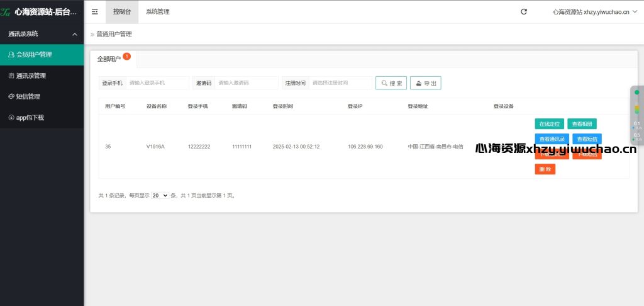Viewport: 644px width, 306px height.
Task: Switch to the 控制台 top tab
Action: tap(122, 12)
